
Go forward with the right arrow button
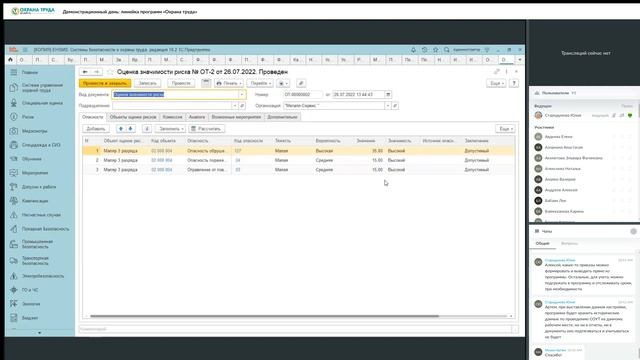pyautogui.click(x=97, y=72)
